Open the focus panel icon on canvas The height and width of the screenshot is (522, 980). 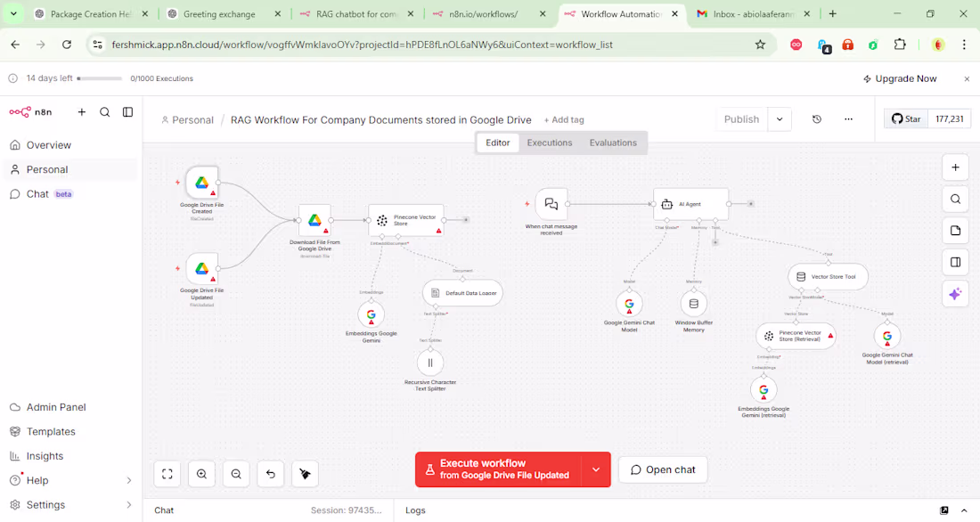coord(955,262)
